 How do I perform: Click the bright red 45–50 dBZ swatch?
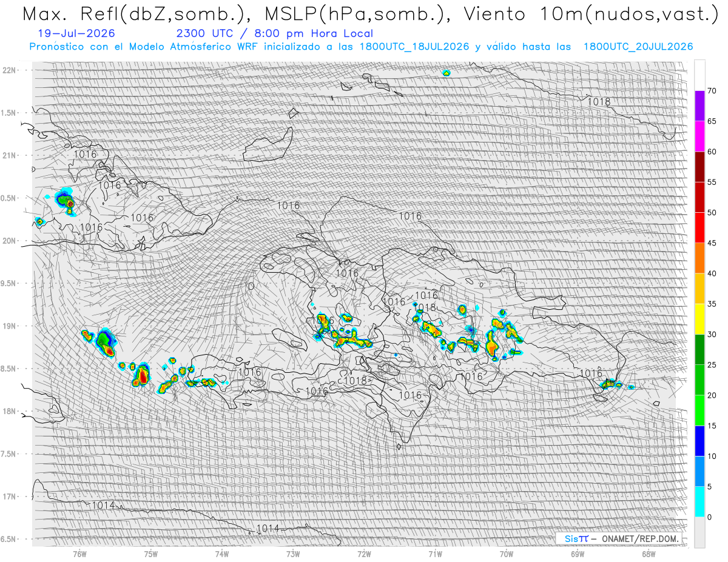click(699, 227)
